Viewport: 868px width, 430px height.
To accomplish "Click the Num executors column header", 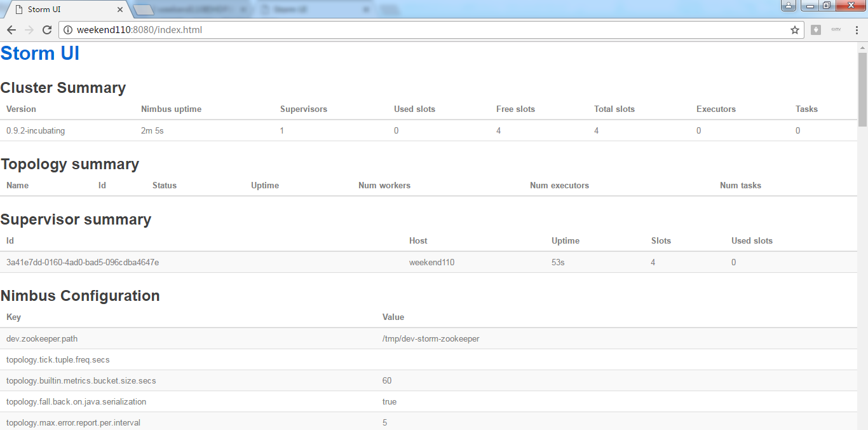I will (559, 186).
